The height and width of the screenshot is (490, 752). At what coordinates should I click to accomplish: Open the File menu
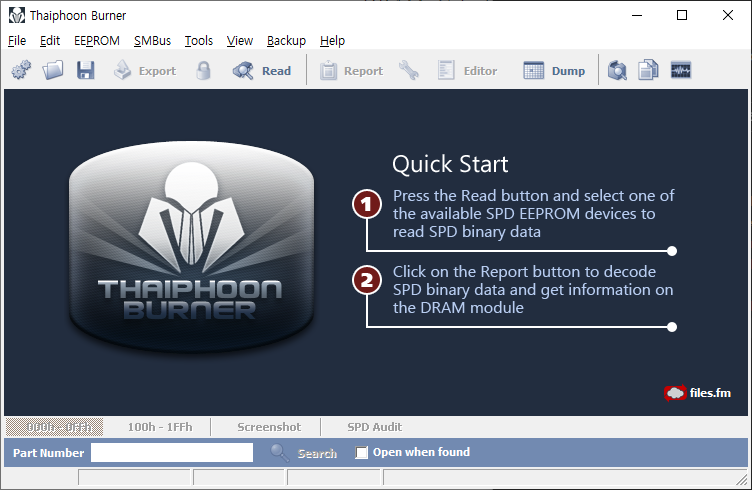[x=17, y=41]
